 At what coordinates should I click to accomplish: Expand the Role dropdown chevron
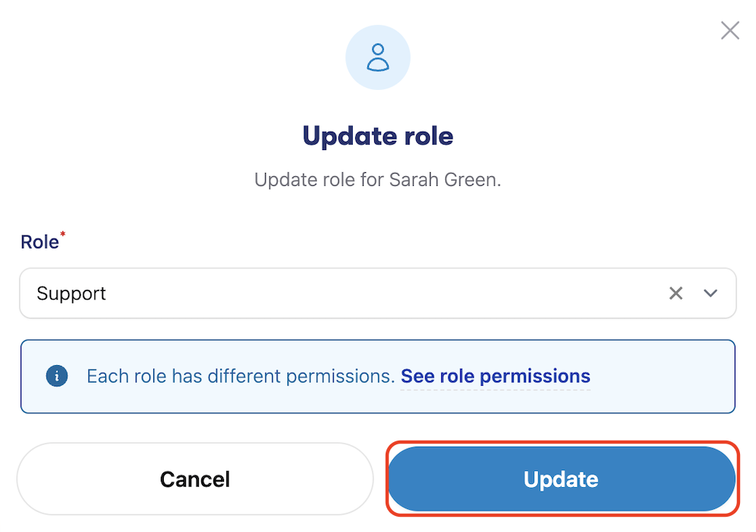[x=710, y=293]
